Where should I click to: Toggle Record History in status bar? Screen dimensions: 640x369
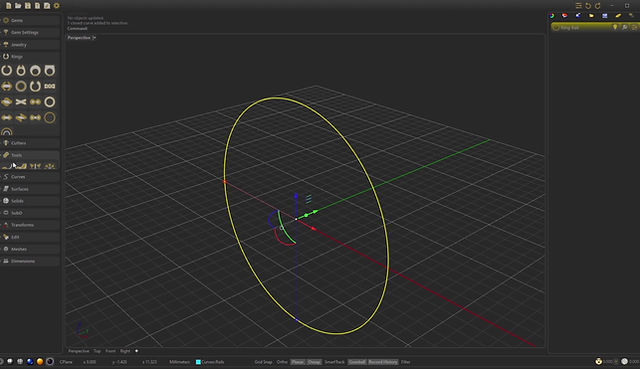(383, 362)
